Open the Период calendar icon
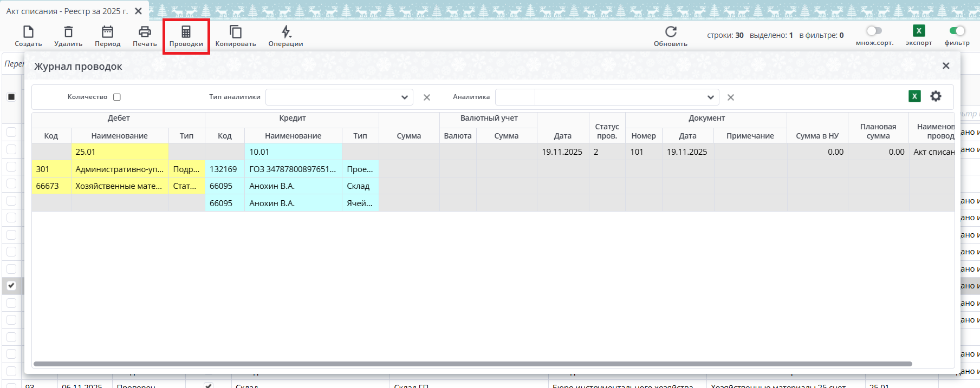 (107, 32)
